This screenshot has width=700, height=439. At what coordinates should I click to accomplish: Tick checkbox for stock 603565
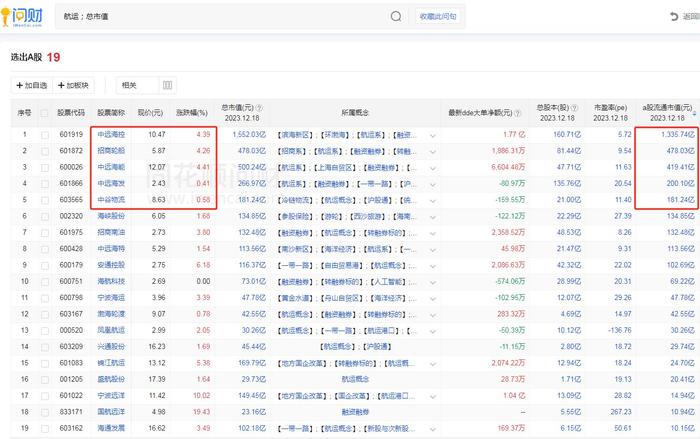click(45, 200)
